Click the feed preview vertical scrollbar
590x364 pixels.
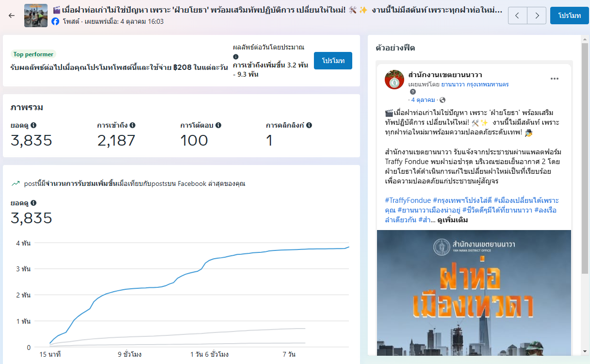585,194
